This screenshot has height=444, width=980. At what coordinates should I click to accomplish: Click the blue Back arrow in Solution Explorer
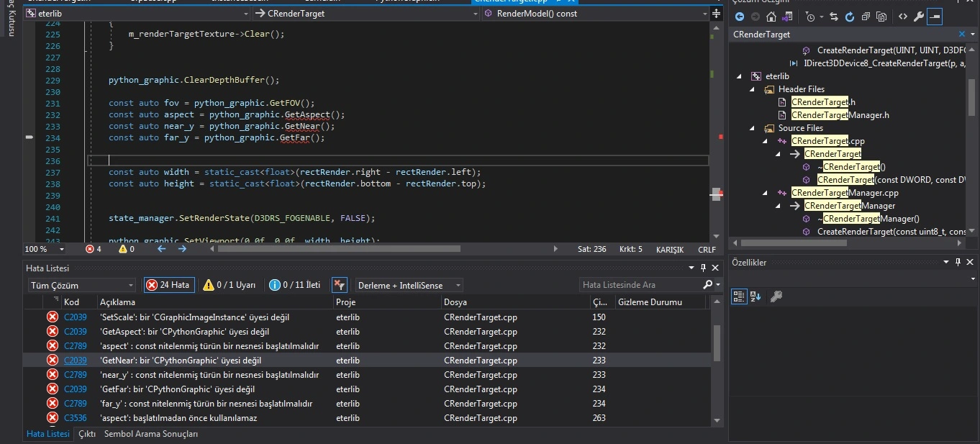(x=739, y=17)
